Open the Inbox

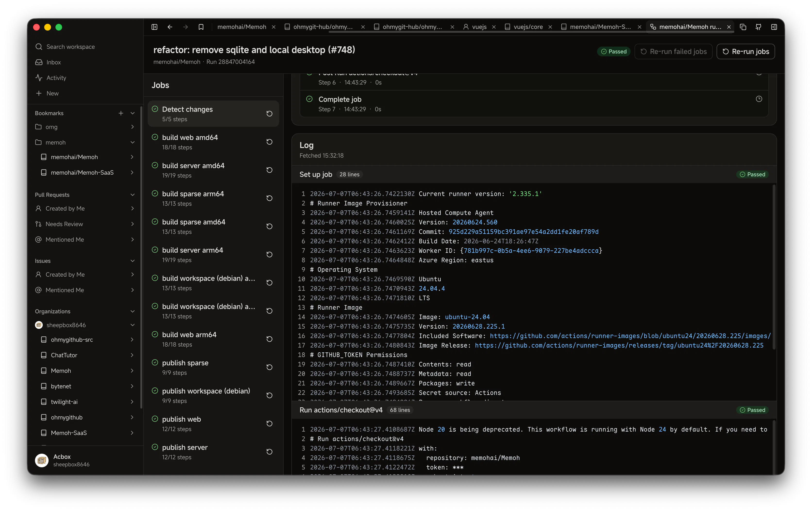[x=85, y=62]
